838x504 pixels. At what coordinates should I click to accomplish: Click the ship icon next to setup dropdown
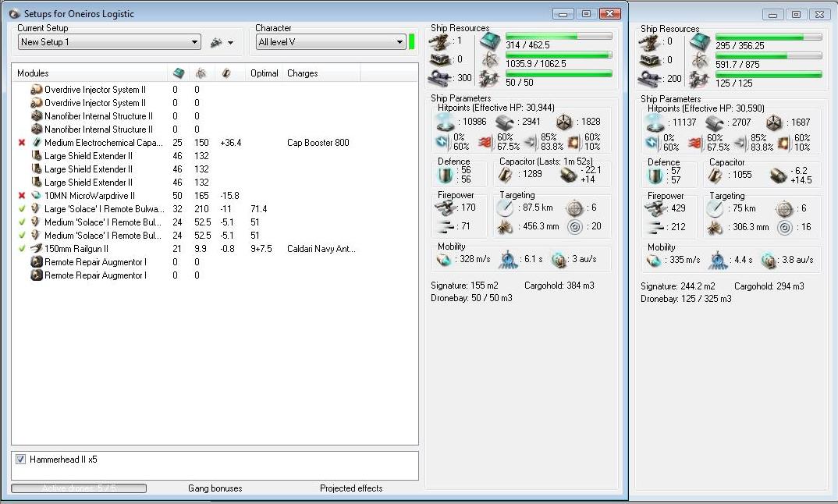tap(216, 42)
